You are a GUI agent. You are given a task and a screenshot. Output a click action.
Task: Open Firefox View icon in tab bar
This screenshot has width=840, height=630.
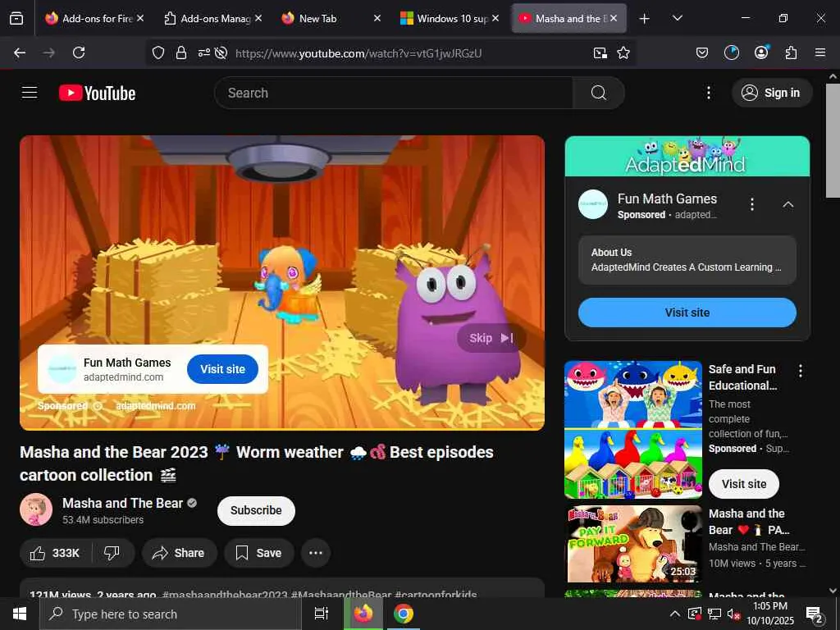(16, 18)
